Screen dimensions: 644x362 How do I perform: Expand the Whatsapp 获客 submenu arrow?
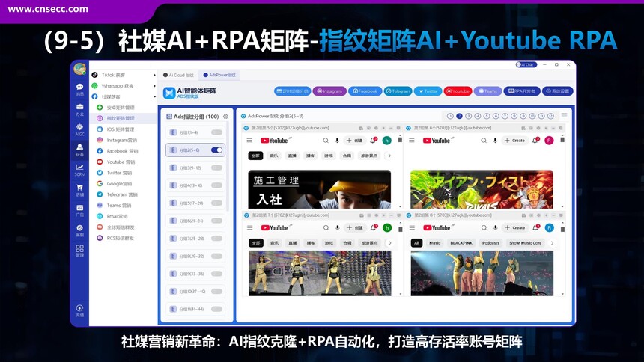point(154,86)
